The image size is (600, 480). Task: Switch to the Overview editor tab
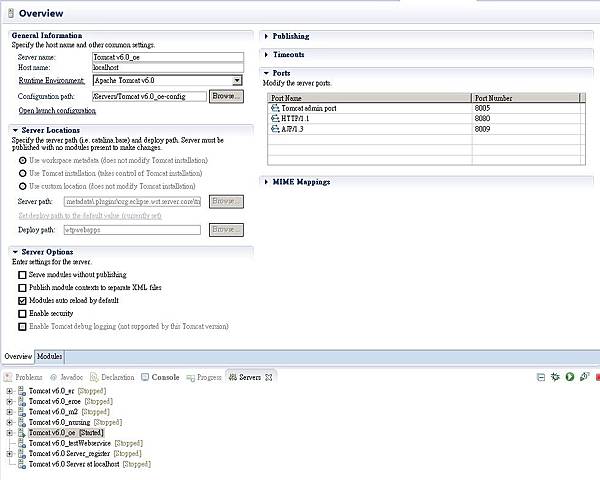tap(18, 356)
